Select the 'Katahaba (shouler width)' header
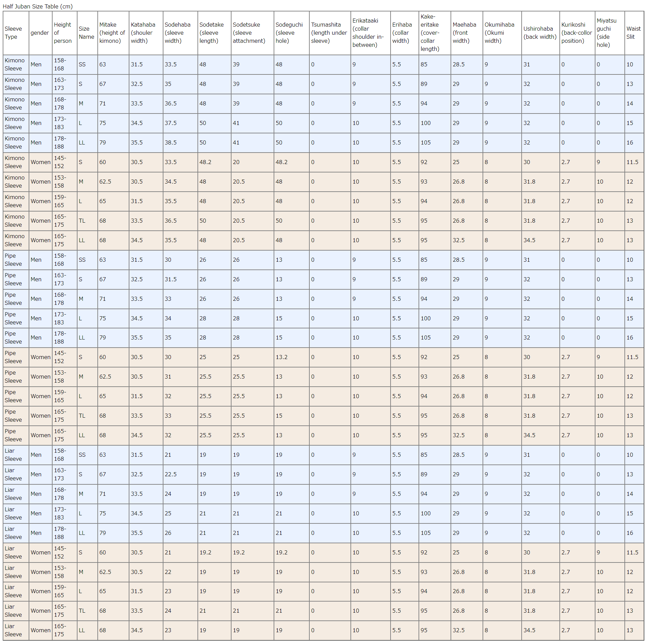The image size is (647, 644). point(143,33)
